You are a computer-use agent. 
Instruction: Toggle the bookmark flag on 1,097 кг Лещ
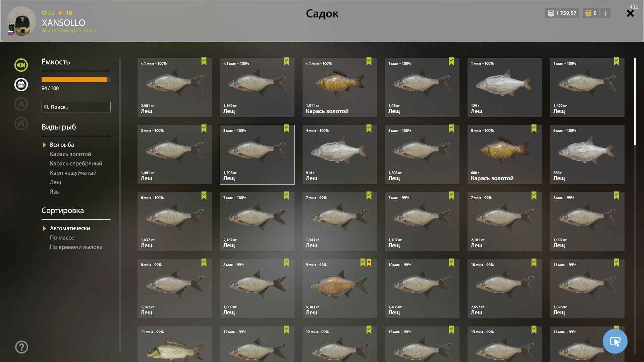[x=616, y=196]
